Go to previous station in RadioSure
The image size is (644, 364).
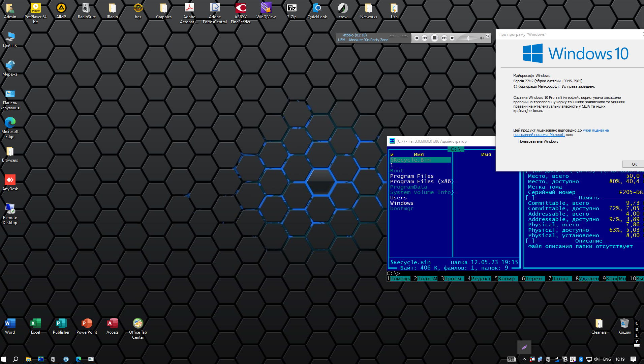coord(425,38)
